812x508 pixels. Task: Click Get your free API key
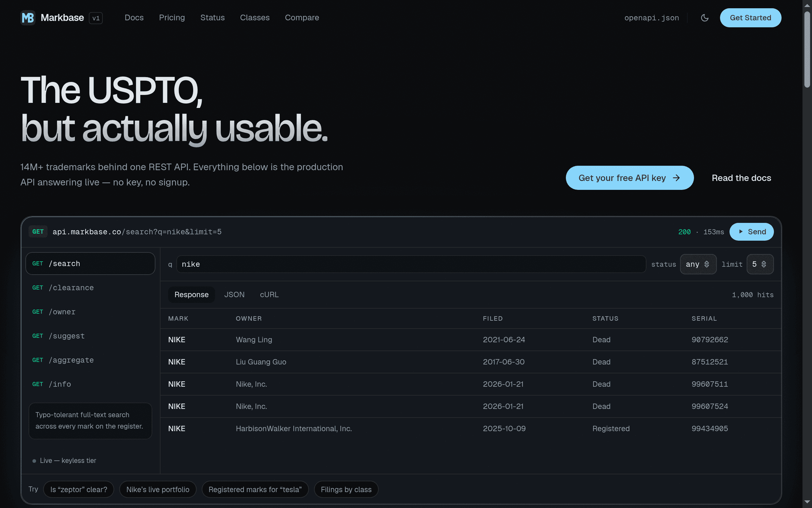630,178
